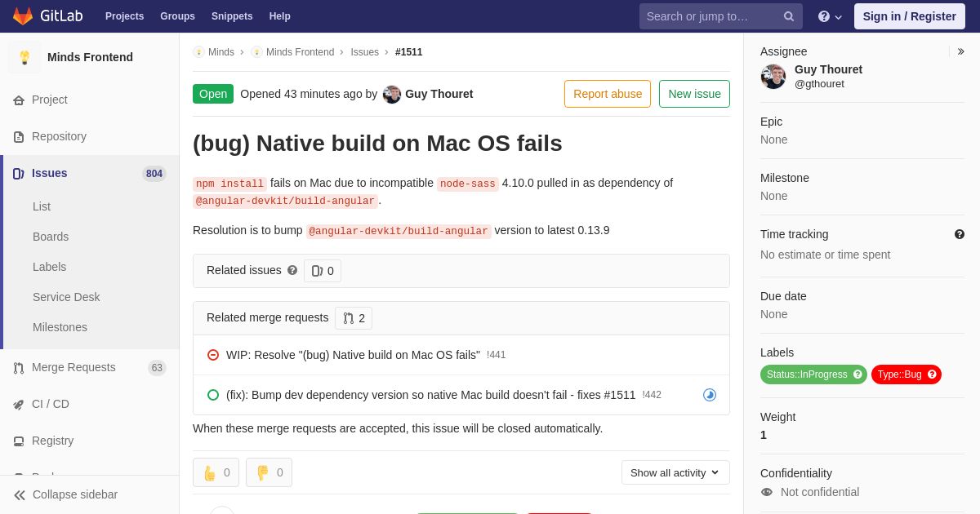Image resolution: width=980 pixels, height=514 pixels.
Task: Open the Show all activity dropdown
Action: pyautogui.click(x=675, y=472)
